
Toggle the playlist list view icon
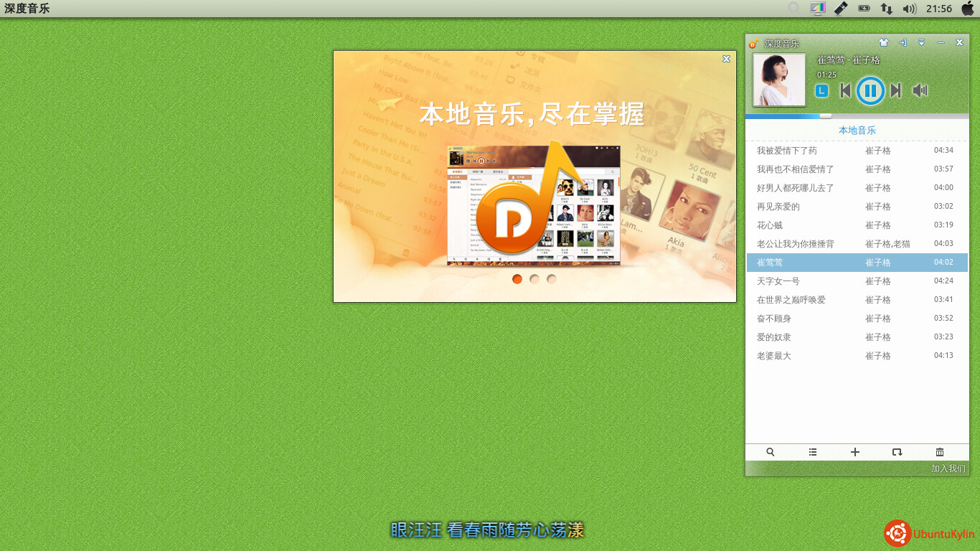point(813,452)
